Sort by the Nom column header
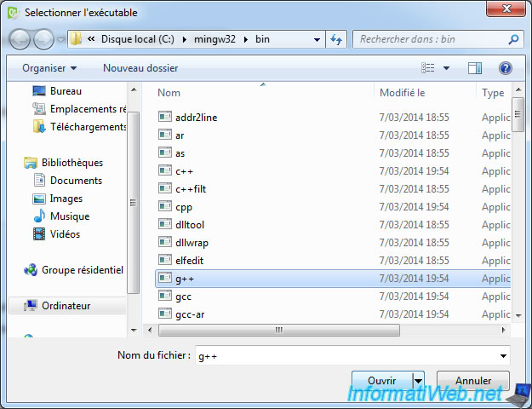This screenshot has height=409, width=532. pyautogui.click(x=169, y=93)
